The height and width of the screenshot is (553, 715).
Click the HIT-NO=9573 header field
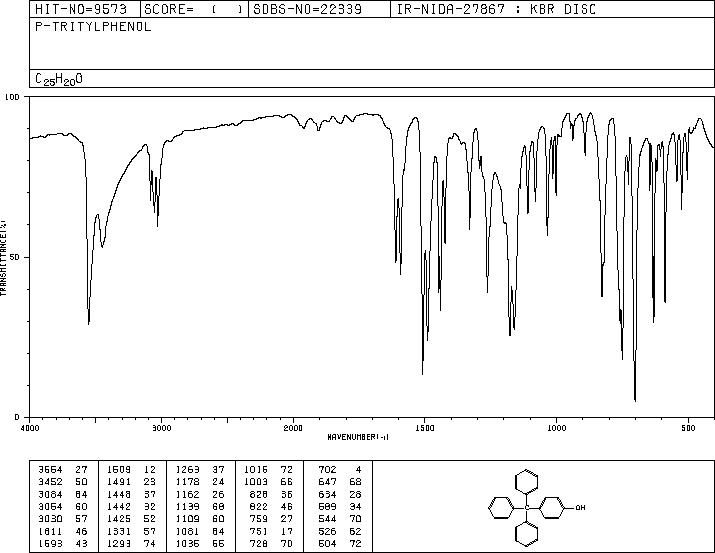pos(81,9)
